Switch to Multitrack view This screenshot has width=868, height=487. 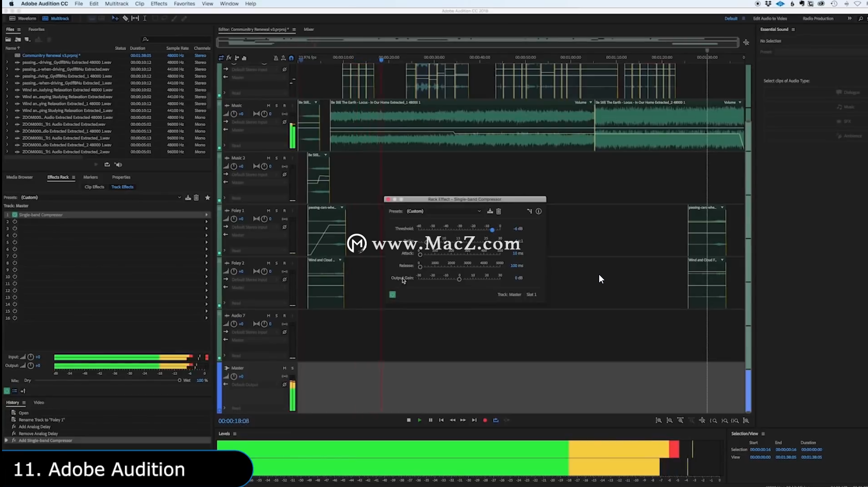coord(56,18)
